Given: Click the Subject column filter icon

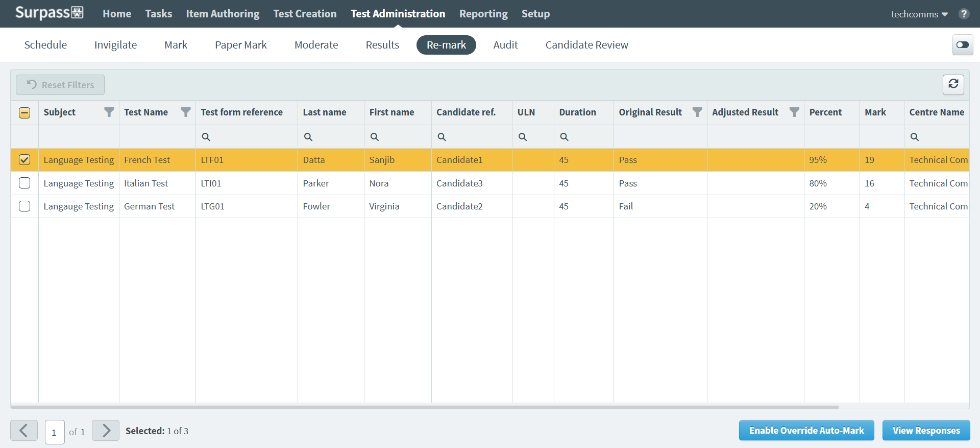Looking at the screenshot, I should (x=109, y=112).
